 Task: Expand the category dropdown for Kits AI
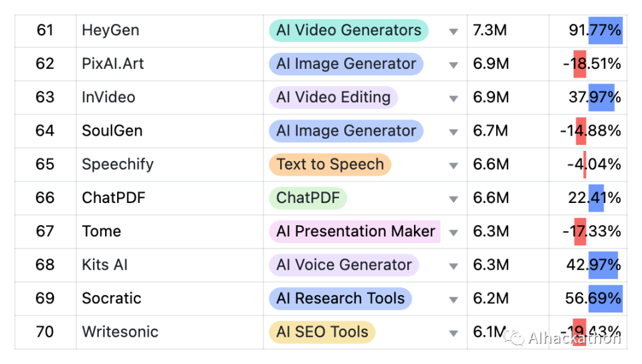[453, 266]
